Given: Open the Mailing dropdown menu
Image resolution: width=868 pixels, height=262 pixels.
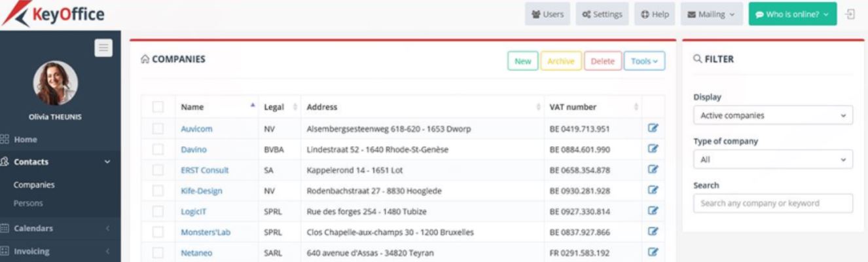Looking at the screenshot, I should [x=711, y=14].
